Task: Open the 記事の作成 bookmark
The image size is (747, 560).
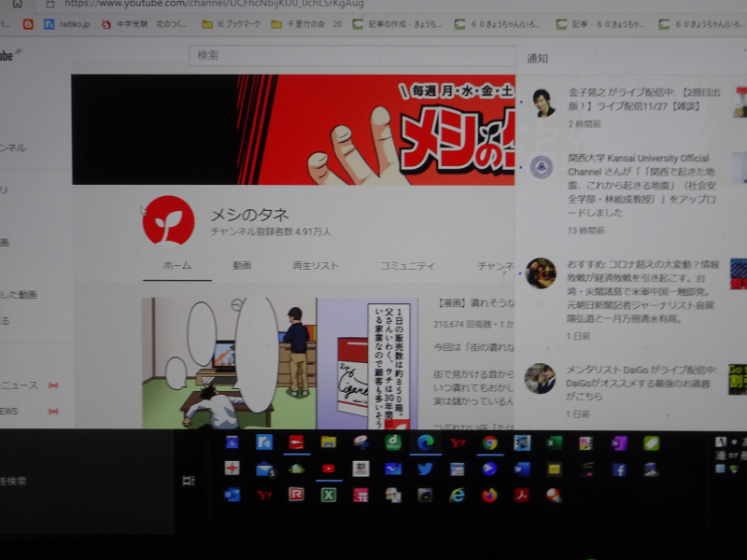Action: point(398,24)
